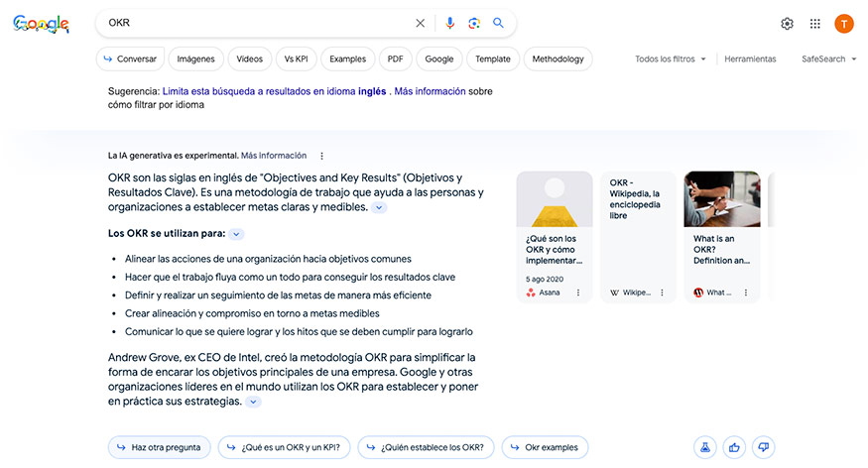868x468 pixels.
Task: Click the 'Haz otra pregunta' button
Action: point(160,447)
